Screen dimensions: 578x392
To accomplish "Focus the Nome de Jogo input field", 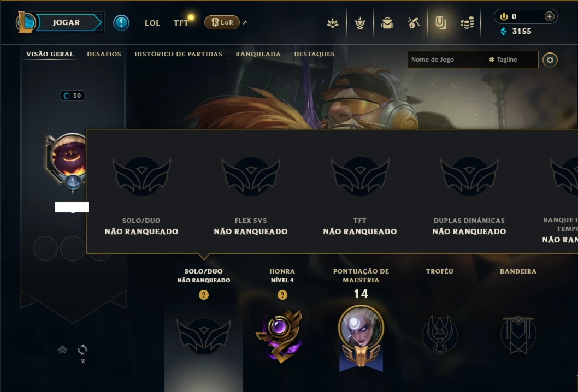I will click(447, 60).
